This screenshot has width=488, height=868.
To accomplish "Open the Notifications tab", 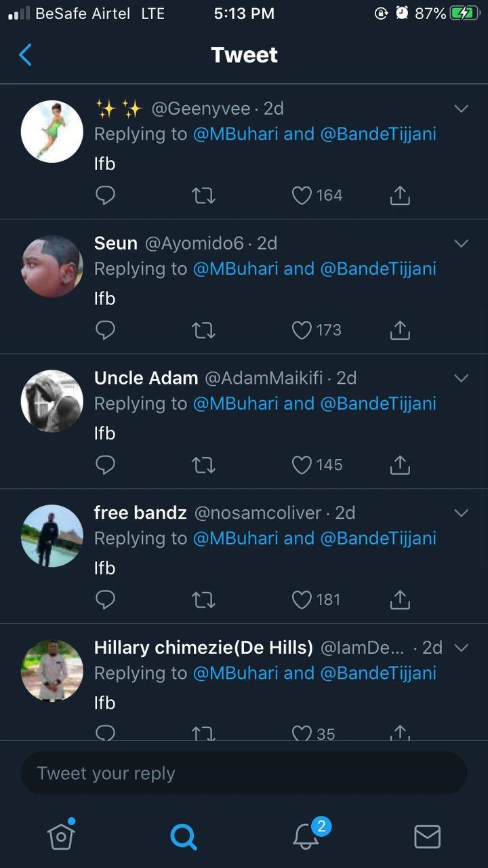I will [306, 836].
